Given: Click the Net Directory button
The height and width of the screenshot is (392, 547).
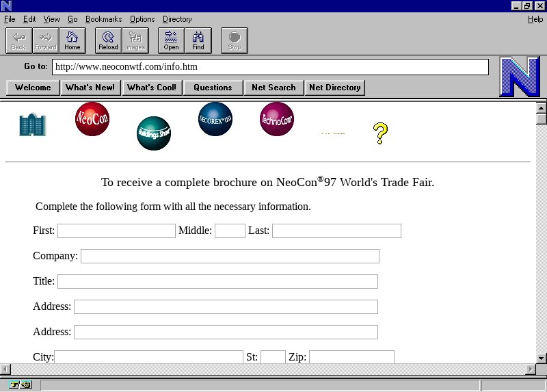Looking at the screenshot, I should (x=335, y=88).
